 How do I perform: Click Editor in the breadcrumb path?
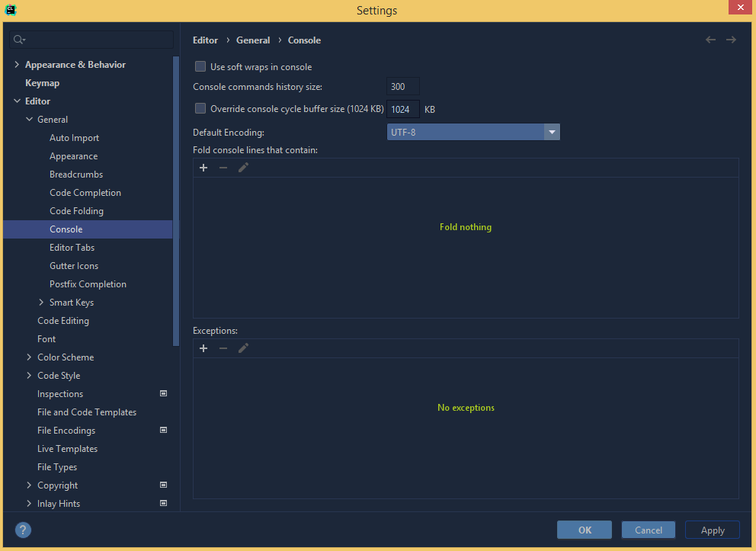pos(206,40)
